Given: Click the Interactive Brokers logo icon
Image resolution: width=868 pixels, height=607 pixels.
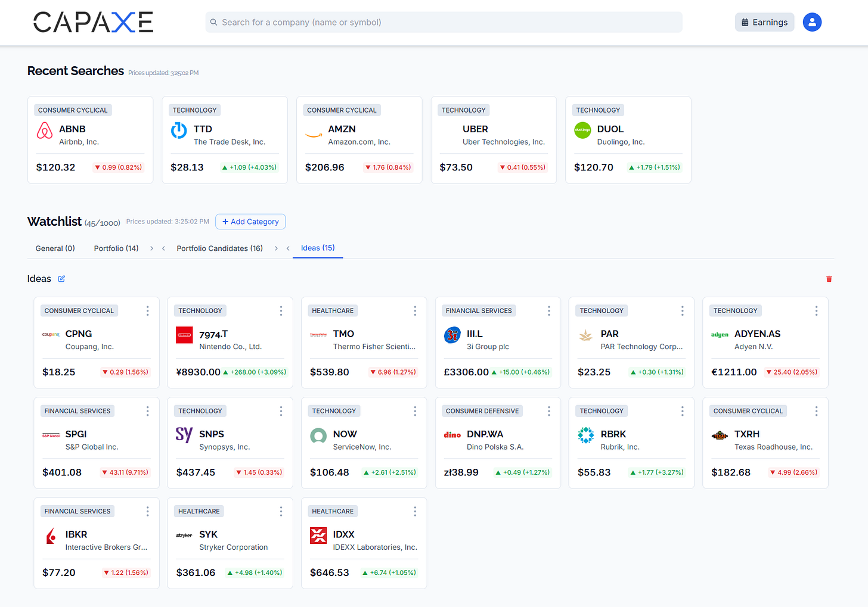Looking at the screenshot, I should [51, 536].
